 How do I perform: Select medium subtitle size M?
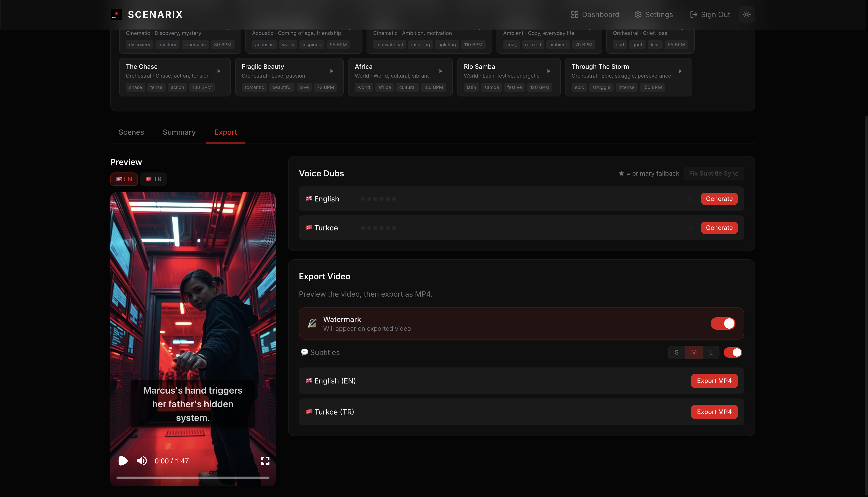coord(694,352)
